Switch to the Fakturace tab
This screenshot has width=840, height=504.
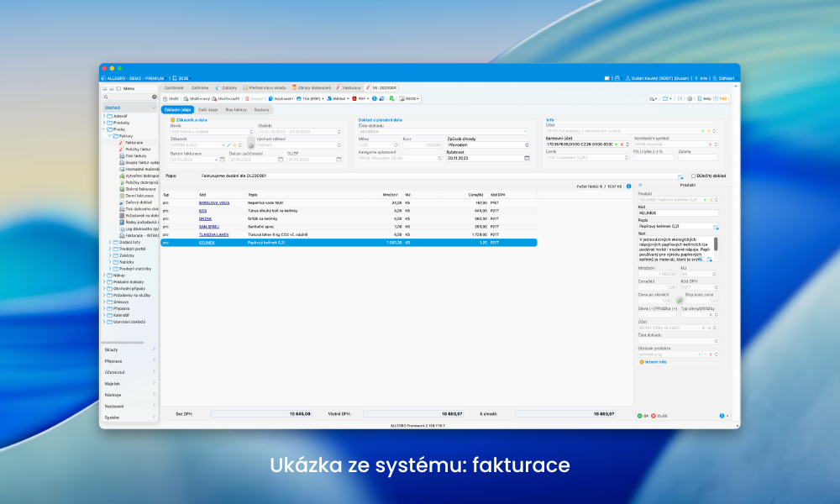click(x=349, y=88)
